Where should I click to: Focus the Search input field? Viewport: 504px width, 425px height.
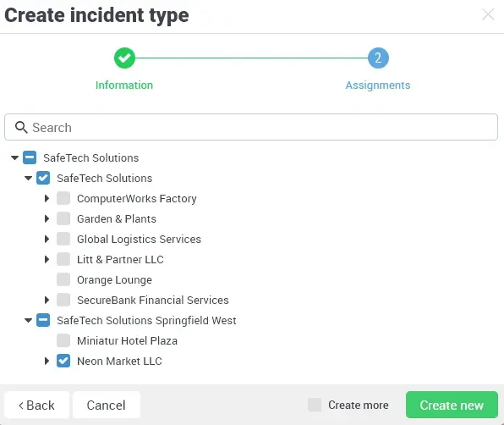(x=251, y=127)
